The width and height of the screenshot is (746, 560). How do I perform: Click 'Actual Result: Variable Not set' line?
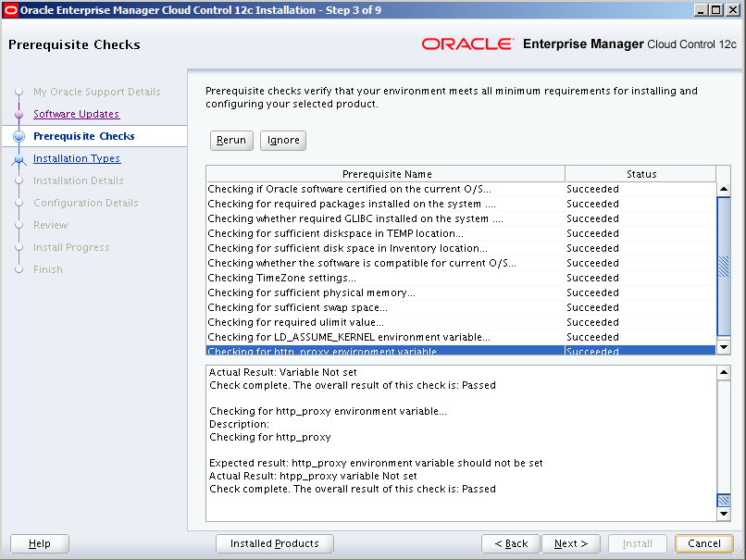point(283,372)
